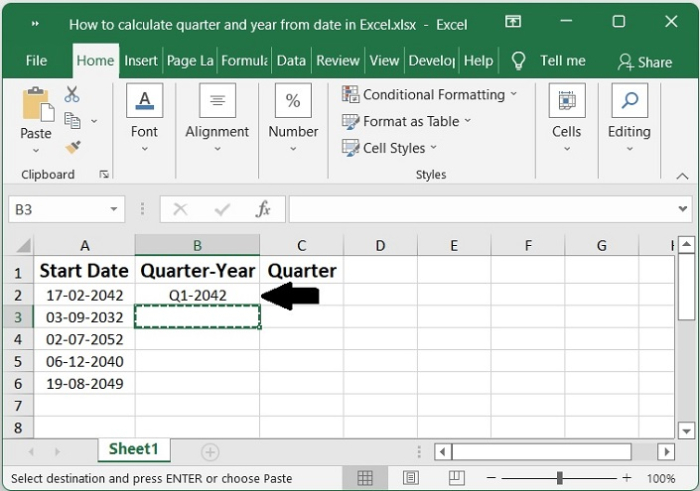Add a new sheet with plus icon
Viewport: 700px width, 491px height.
(210, 452)
